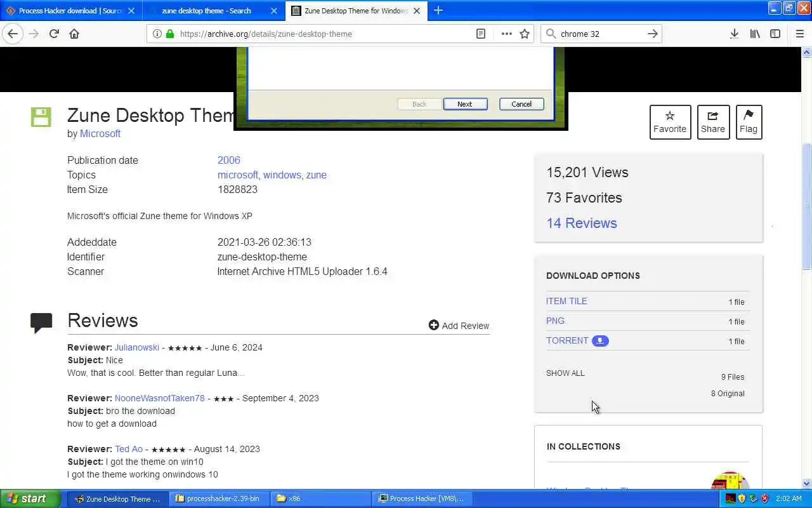Image resolution: width=812 pixels, height=508 pixels.
Task: Open the browser Home page
Action: pyautogui.click(x=74, y=34)
